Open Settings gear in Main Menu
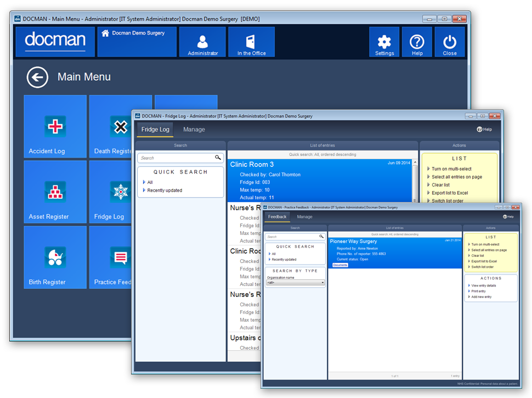This screenshot has width=532, height=398. (384, 42)
